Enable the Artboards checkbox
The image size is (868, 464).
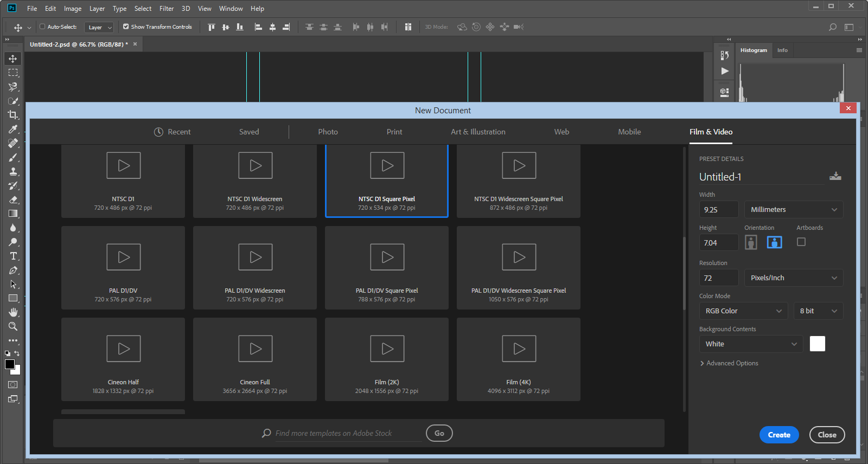point(801,242)
